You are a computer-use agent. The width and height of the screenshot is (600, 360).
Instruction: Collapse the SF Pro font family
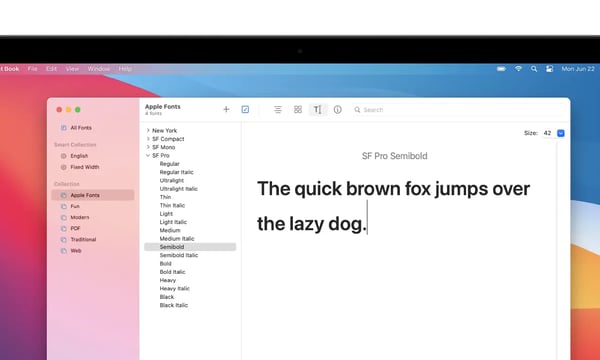click(x=148, y=155)
